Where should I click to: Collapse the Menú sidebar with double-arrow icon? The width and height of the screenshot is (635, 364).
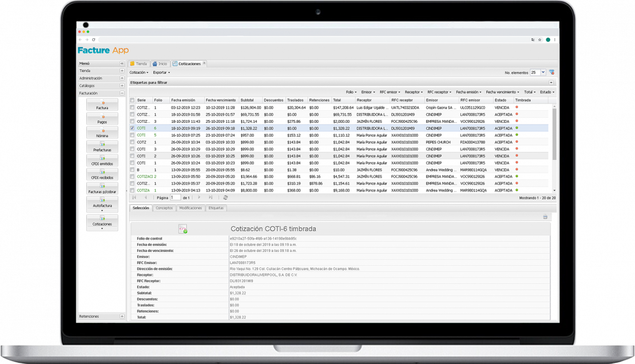point(122,63)
